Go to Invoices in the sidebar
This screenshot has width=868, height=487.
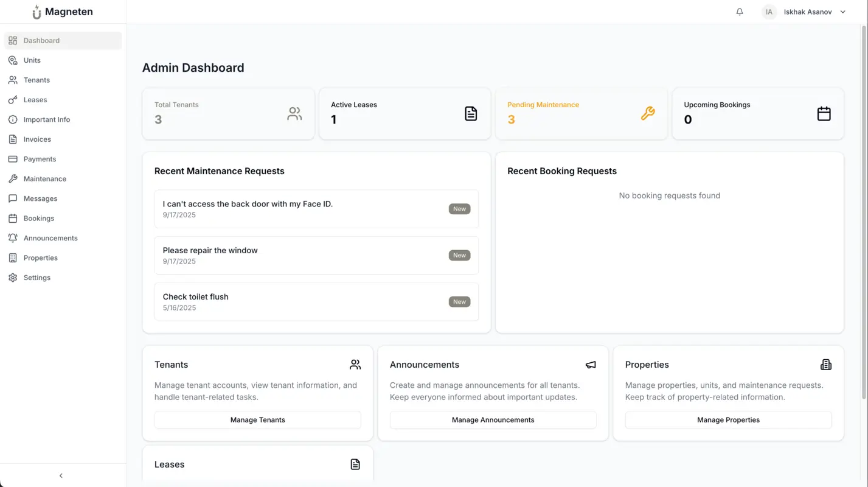[x=37, y=139]
